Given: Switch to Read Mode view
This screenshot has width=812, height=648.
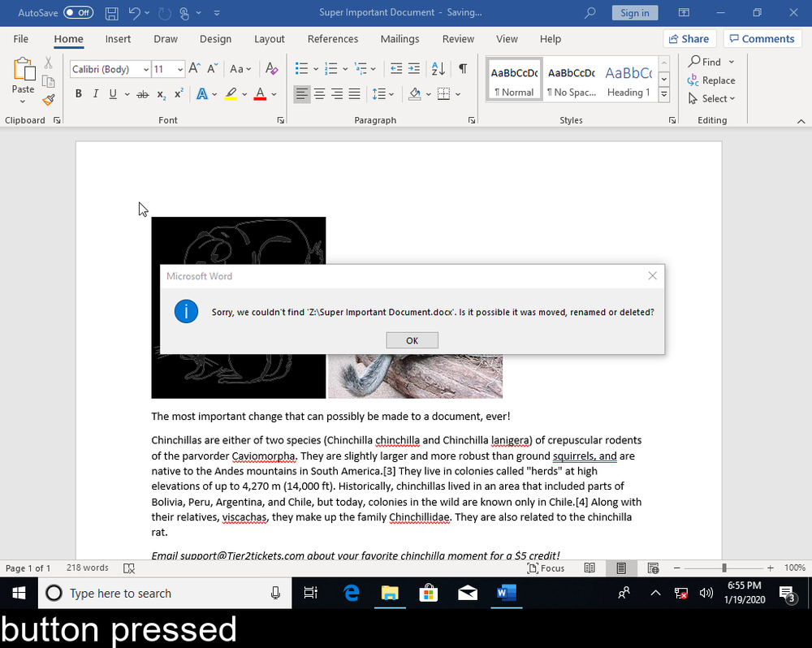Looking at the screenshot, I should click(x=590, y=568).
